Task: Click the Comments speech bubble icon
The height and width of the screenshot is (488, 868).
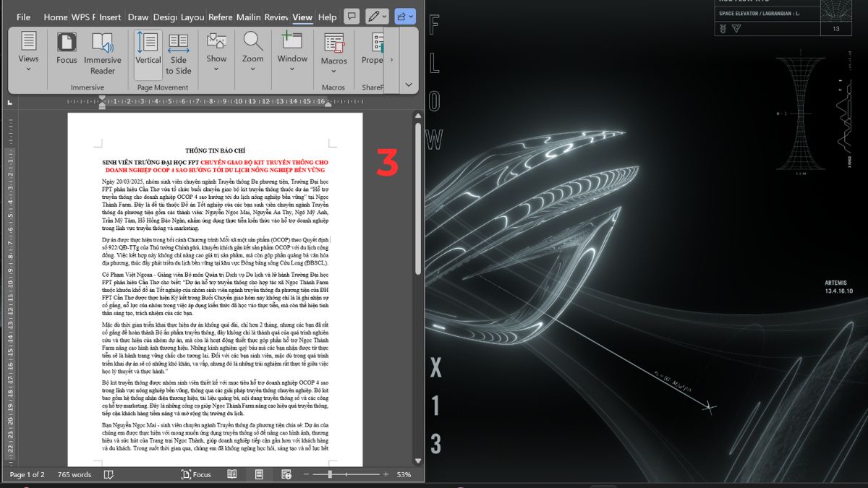Action: (x=352, y=16)
